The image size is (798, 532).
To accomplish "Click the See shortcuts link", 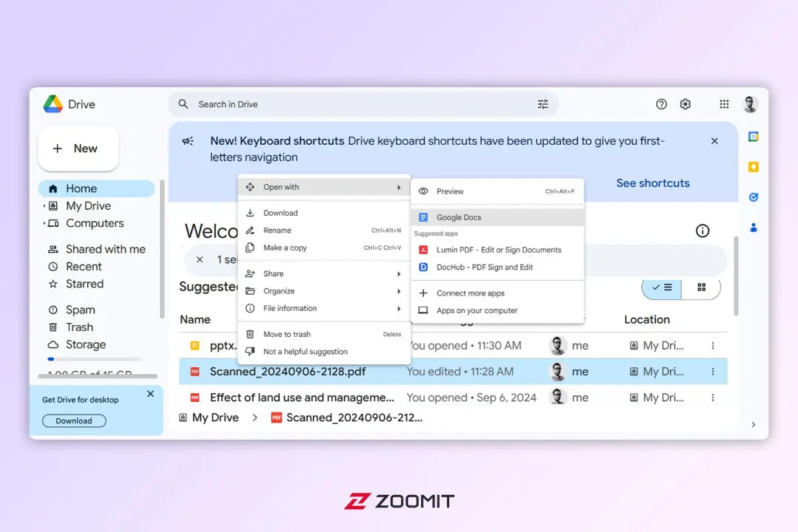I will [x=653, y=183].
